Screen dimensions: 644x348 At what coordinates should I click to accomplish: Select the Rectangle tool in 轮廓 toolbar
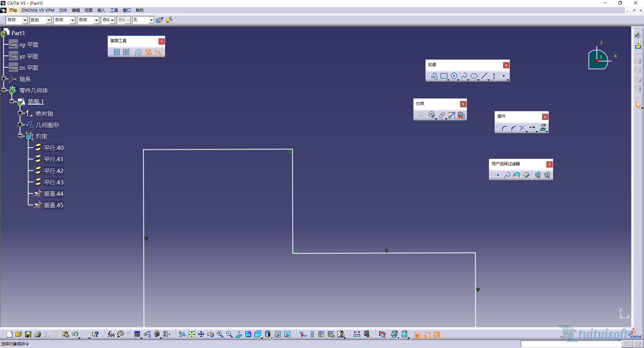pyautogui.click(x=444, y=76)
